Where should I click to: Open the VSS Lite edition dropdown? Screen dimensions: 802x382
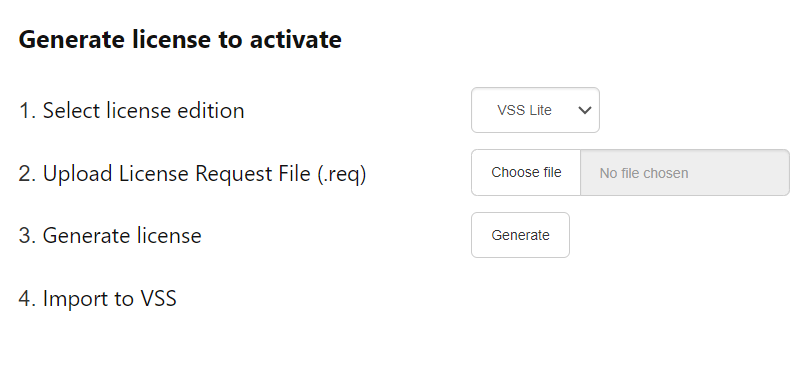click(x=535, y=110)
